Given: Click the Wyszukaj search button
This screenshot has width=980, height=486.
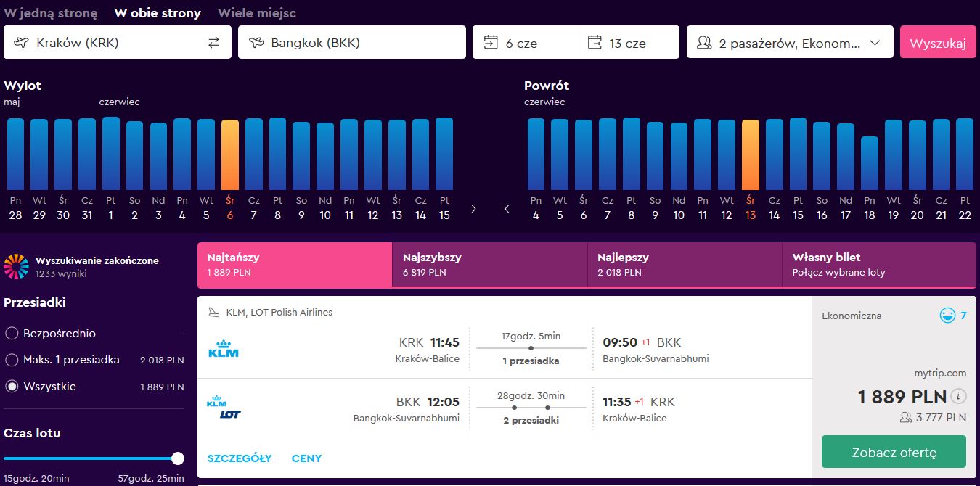Looking at the screenshot, I should (938, 42).
